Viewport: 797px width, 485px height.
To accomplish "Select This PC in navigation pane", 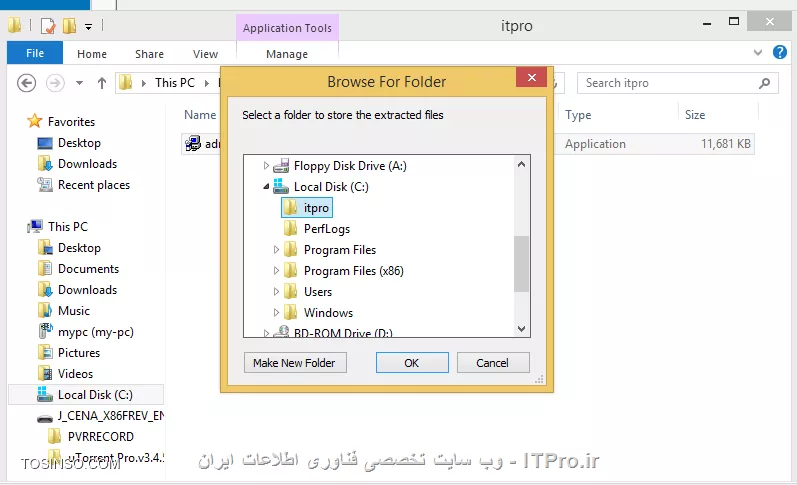I will pyautogui.click(x=68, y=227).
